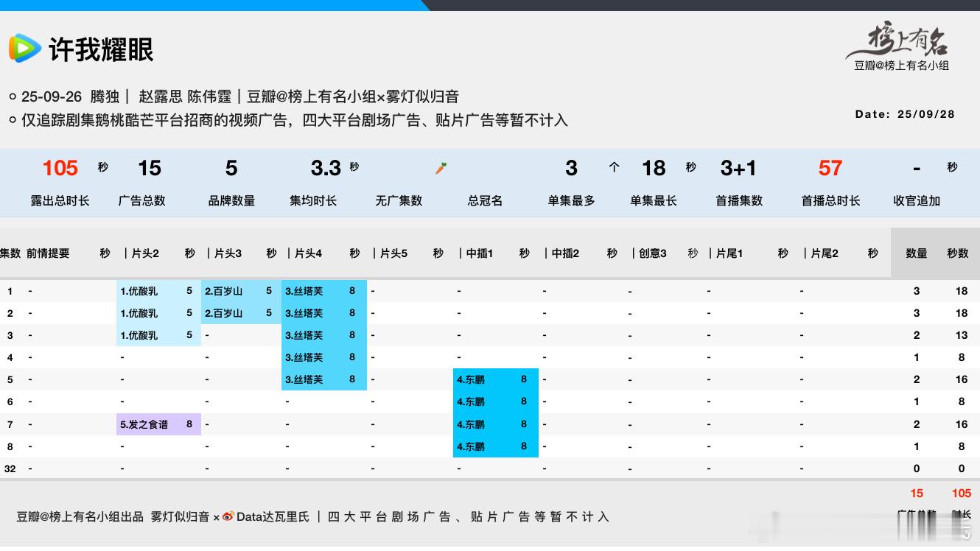Click the red 57 above 首播总时长
Screen dimensions: 980x551
830,168
